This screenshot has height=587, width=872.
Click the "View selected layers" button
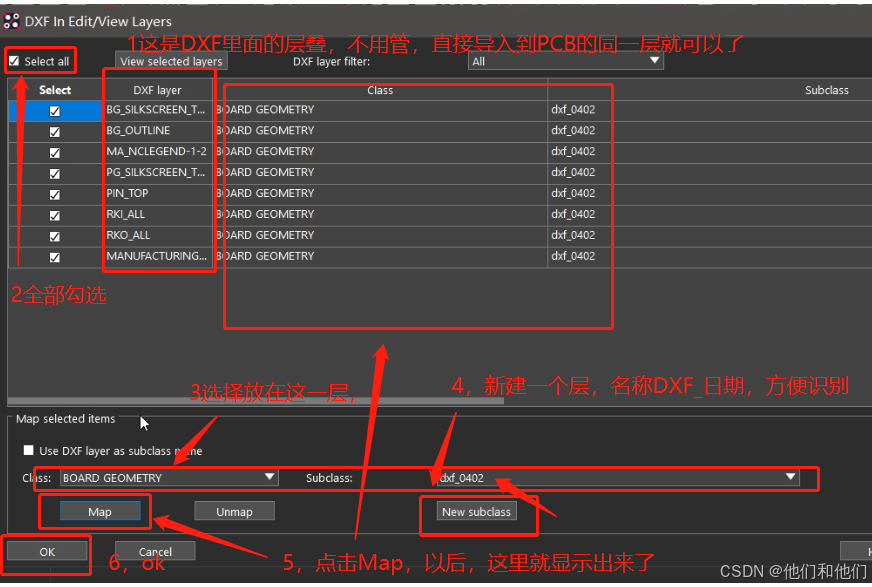[169, 60]
